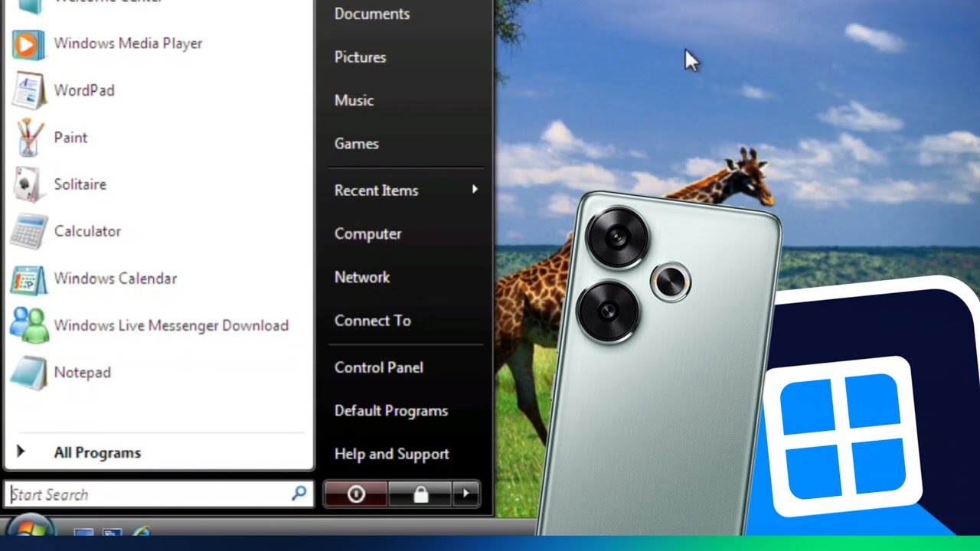
Task: Select the Notepad label
Action: (83, 373)
